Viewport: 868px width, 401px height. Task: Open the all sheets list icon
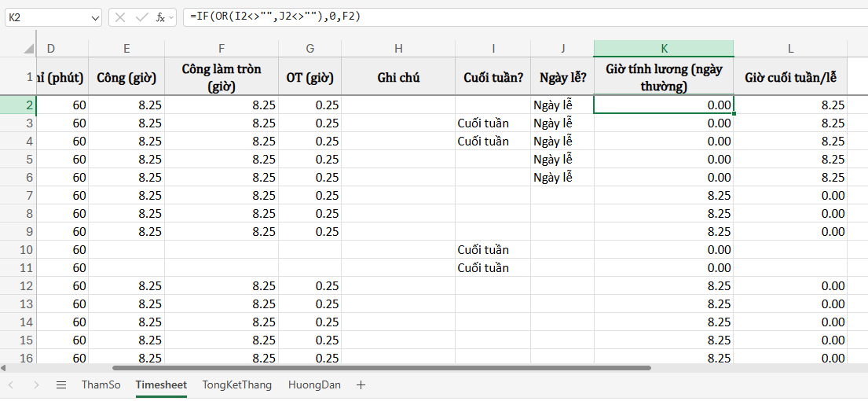pos(61,384)
